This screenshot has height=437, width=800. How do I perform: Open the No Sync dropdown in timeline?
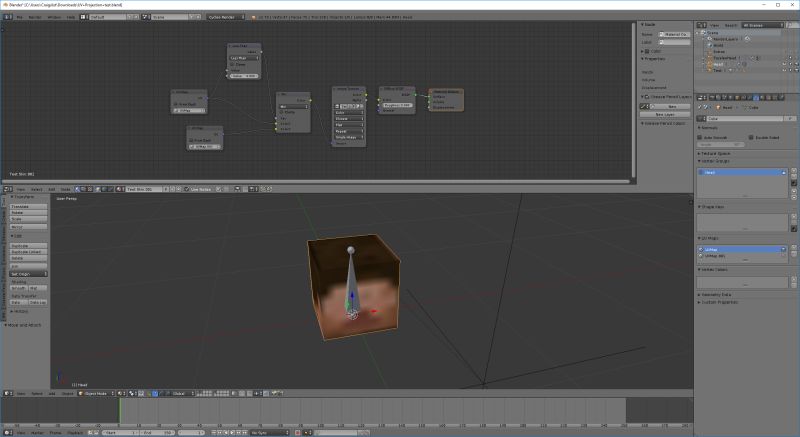click(269, 433)
